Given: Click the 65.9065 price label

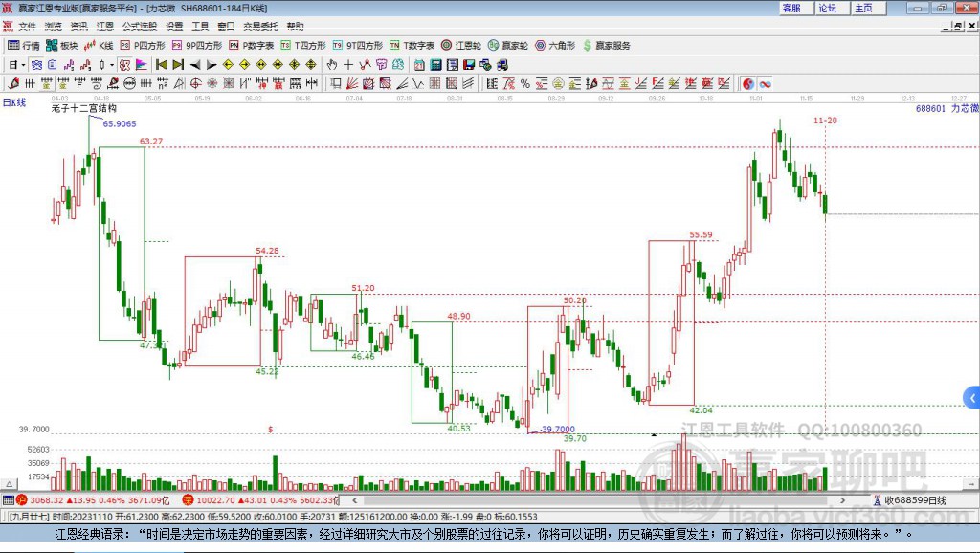Looking at the screenshot, I should pyautogui.click(x=120, y=123).
